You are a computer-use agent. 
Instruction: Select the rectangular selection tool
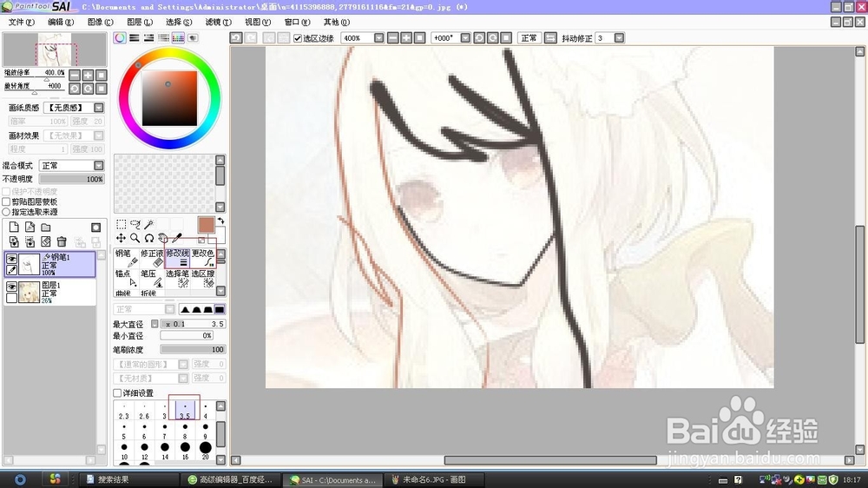click(121, 224)
